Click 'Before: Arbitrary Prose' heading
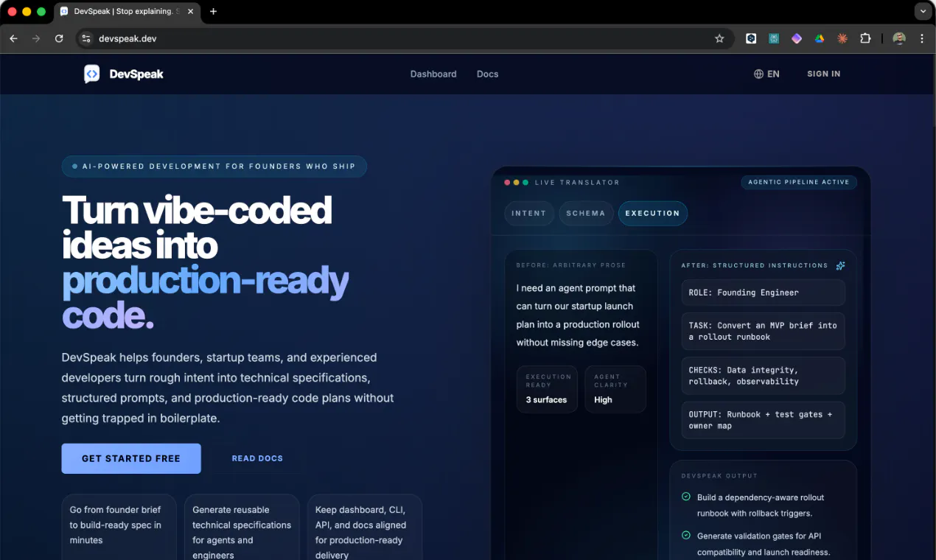This screenshot has width=936, height=560. [x=571, y=265]
